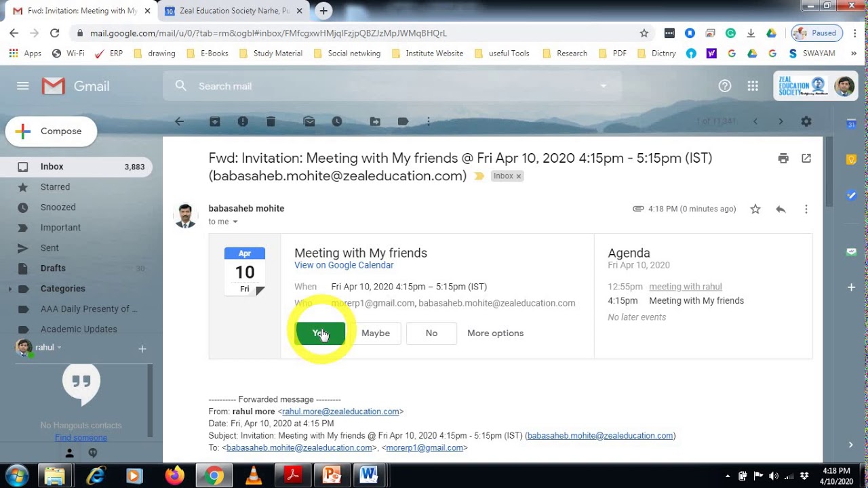Star the message from babasaheb mohite

(x=755, y=209)
